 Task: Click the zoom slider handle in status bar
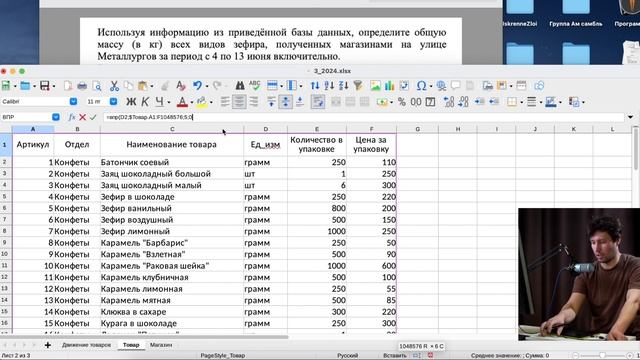(x=602, y=356)
